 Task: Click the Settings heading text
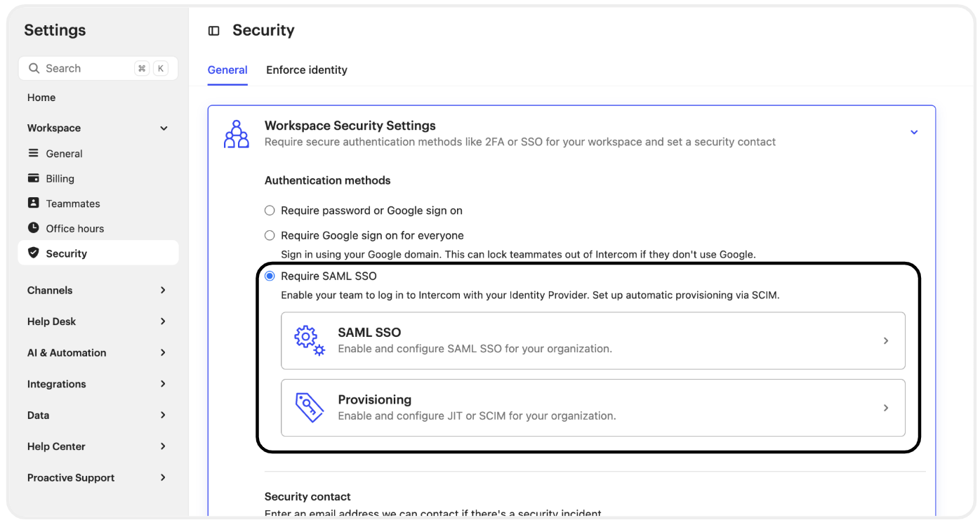[55, 30]
